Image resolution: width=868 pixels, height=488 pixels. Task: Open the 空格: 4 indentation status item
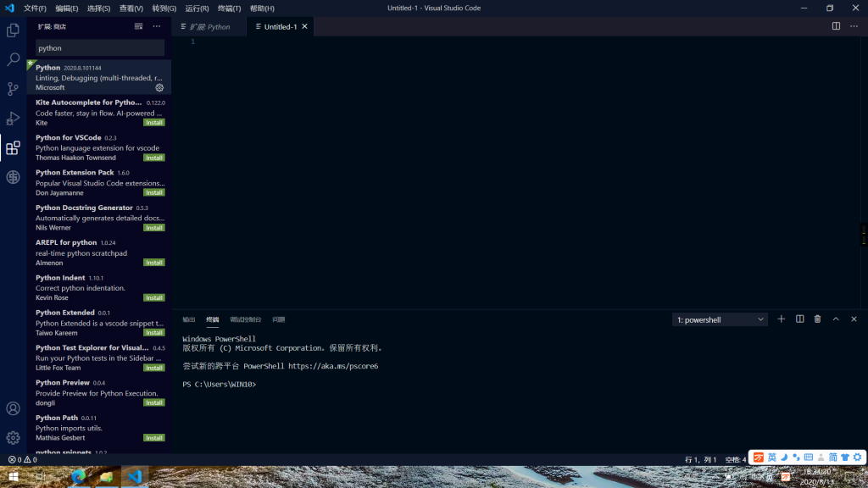735,460
